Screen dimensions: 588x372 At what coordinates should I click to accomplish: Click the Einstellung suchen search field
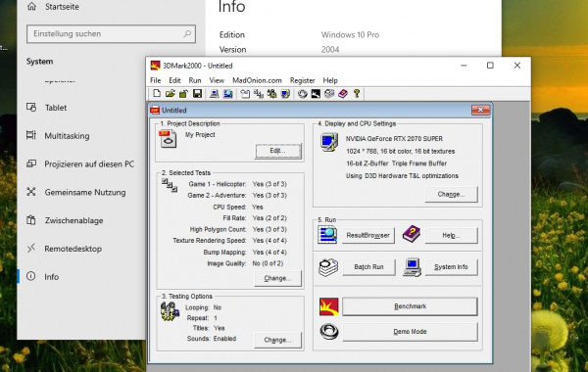pos(111,34)
